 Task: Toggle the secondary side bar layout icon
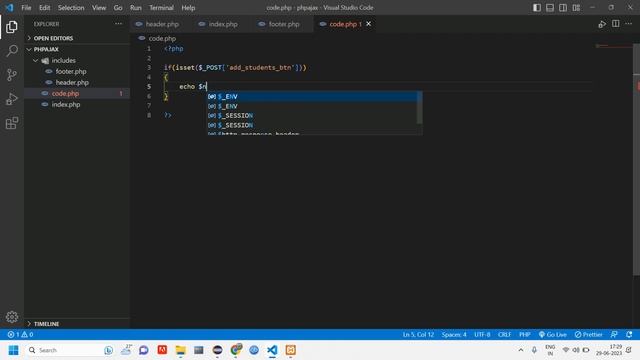pyautogui.click(x=563, y=8)
